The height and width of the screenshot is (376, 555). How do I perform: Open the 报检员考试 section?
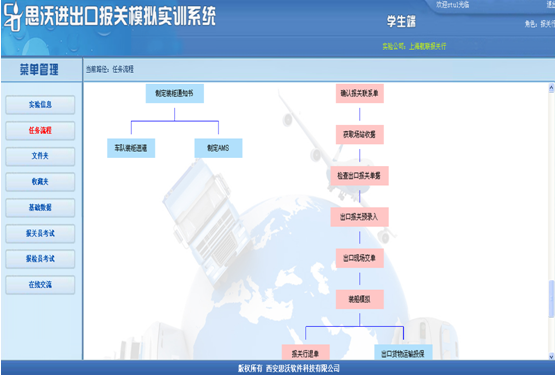click(x=40, y=259)
